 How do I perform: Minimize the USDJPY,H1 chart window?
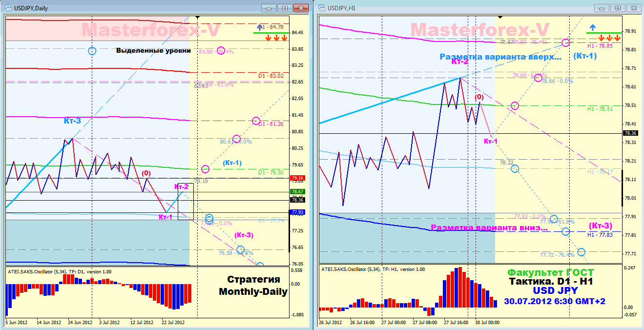point(602,8)
